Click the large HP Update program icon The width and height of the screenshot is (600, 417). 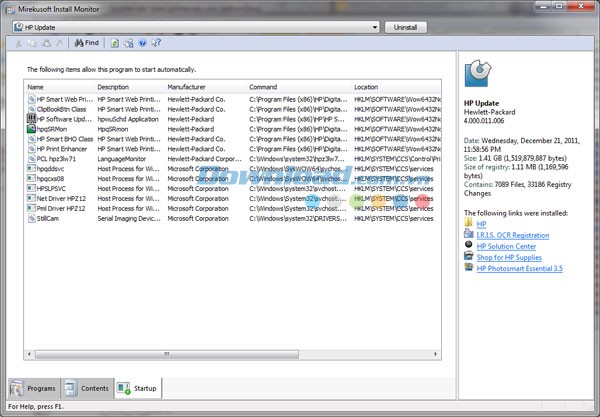[478, 73]
